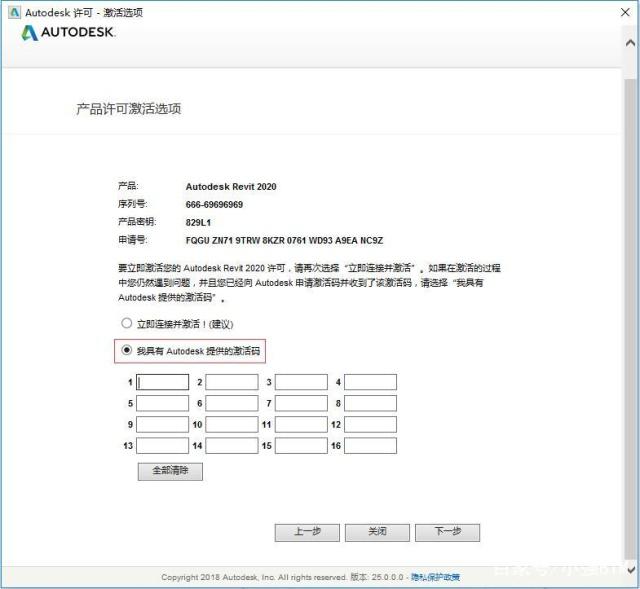This screenshot has width=640, height=589.
Task: Open the 隐私保护政策 privacy policy link
Action: tap(436, 577)
